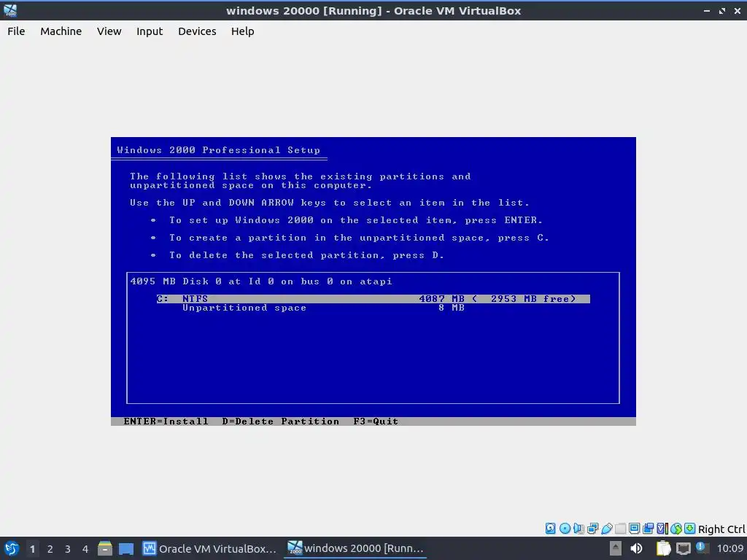The image size is (747, 560).
Task: Select the Unpartitioned space 8 MB row
Action: point(323,308)
